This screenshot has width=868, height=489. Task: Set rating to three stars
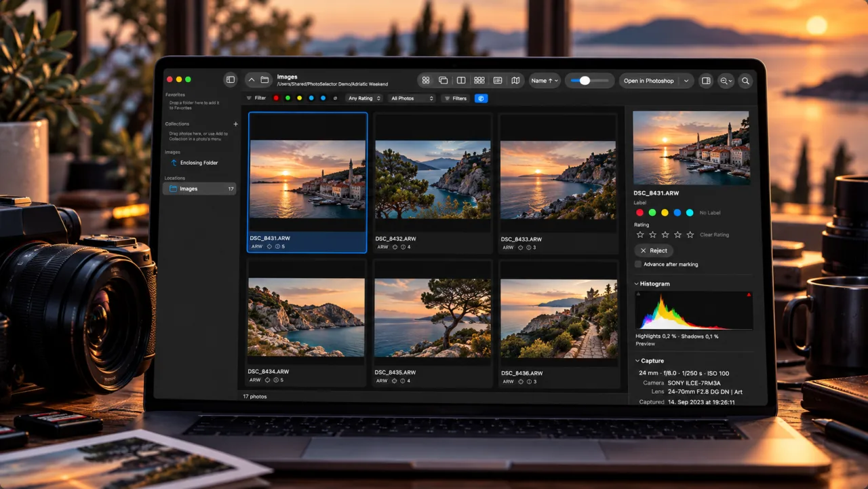pyautogui.click(x=665, y=235)
